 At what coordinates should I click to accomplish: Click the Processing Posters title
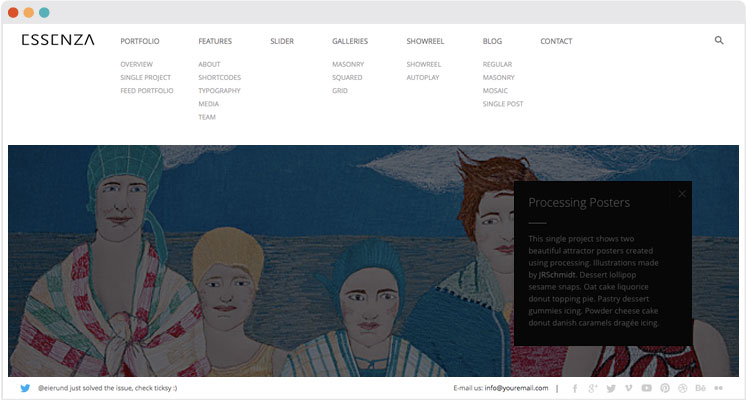[x=579, y=203]
